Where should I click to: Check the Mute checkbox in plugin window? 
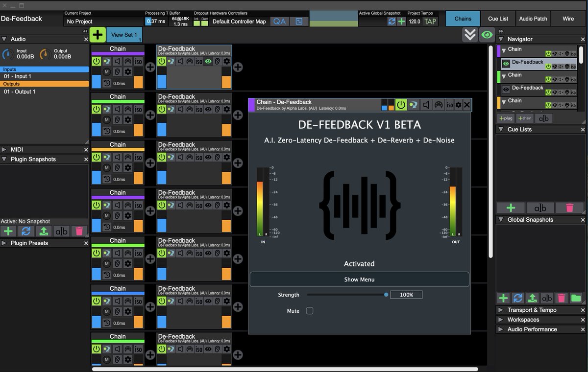point(310,311)
